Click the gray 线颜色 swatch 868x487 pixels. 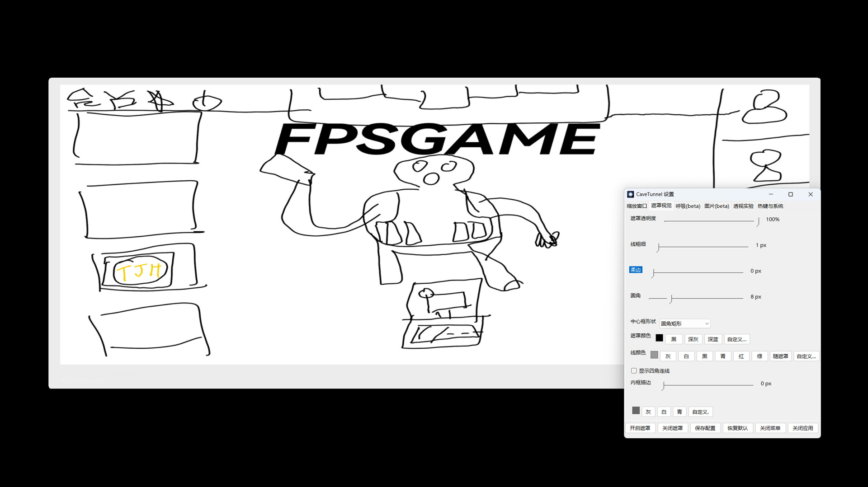pos(654,355)
